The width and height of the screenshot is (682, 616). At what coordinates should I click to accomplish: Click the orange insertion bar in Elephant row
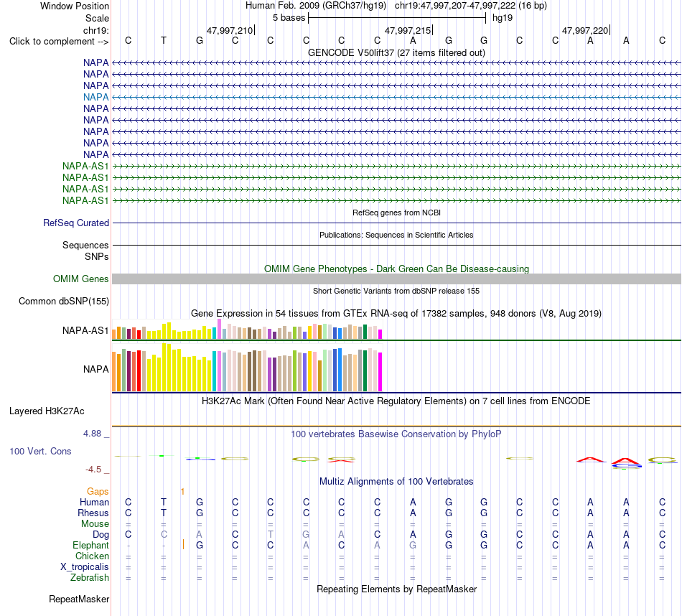[x=183, y=545]
